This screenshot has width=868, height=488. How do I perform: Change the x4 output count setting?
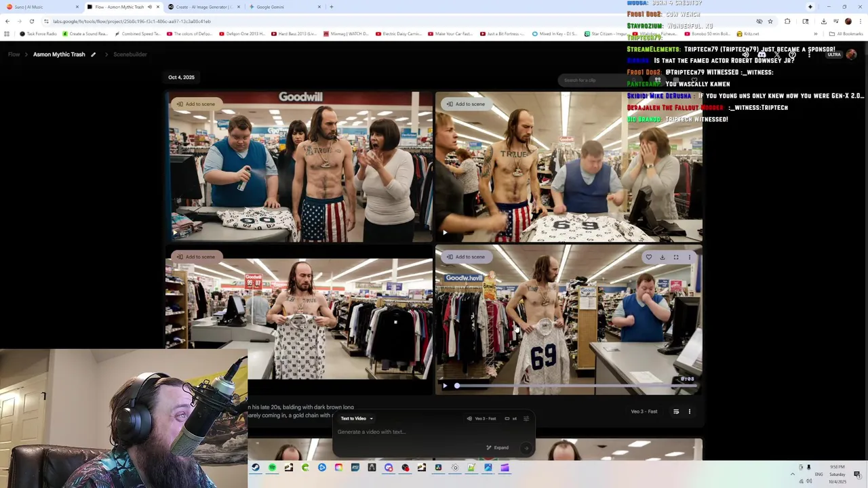pyautogui.click(x=511, y=418)
